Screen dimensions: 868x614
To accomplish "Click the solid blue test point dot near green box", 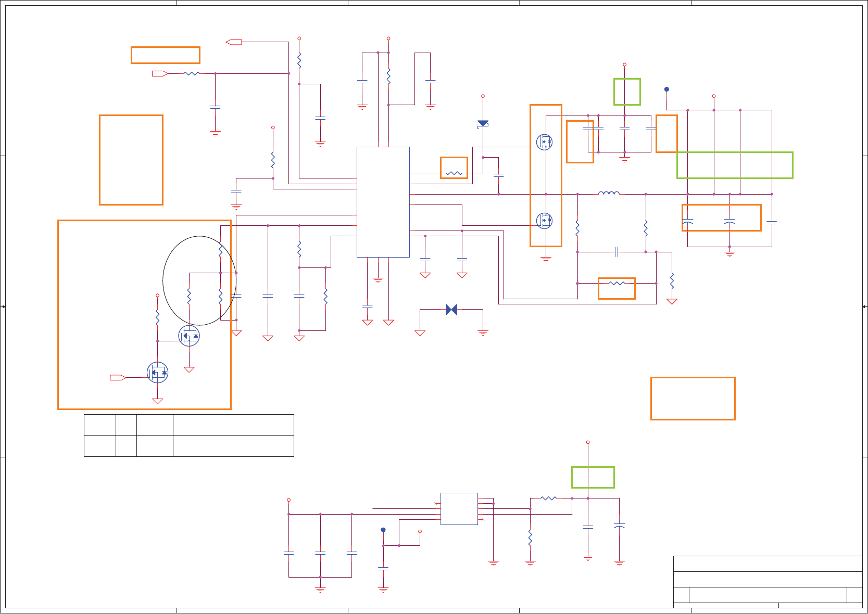I will [666, 89].
